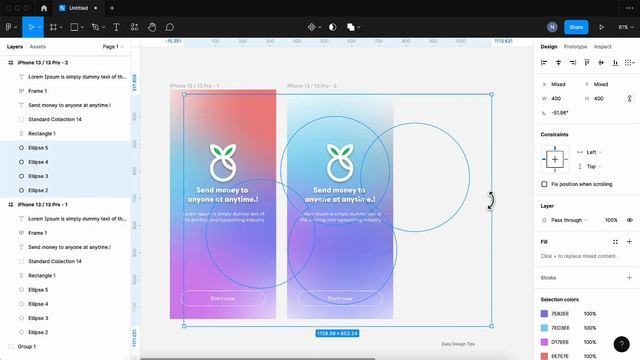Screen dimensions: 640x360
Task: Edit the rotation angle field
Action: pos(559,113)
